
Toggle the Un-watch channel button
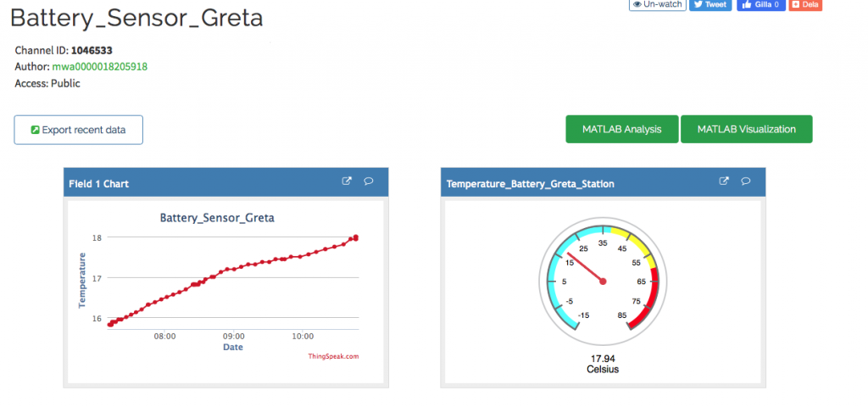click(x=657, y=4)
